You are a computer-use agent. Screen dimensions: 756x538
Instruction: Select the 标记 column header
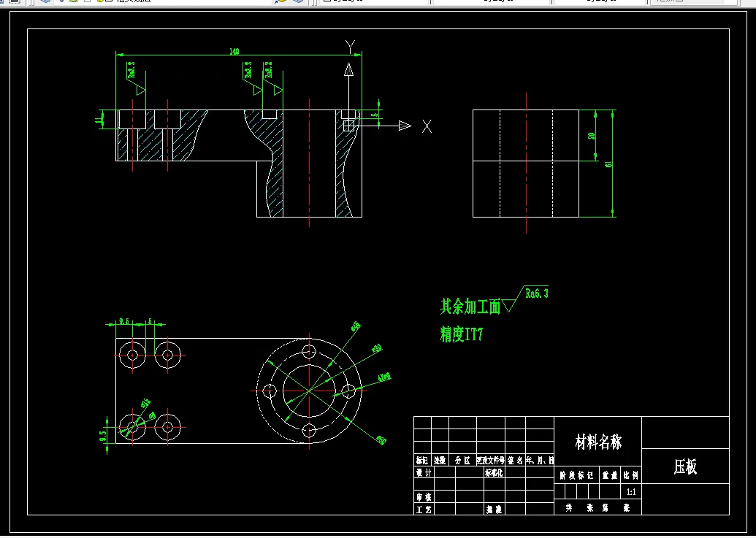pos(422,461)
